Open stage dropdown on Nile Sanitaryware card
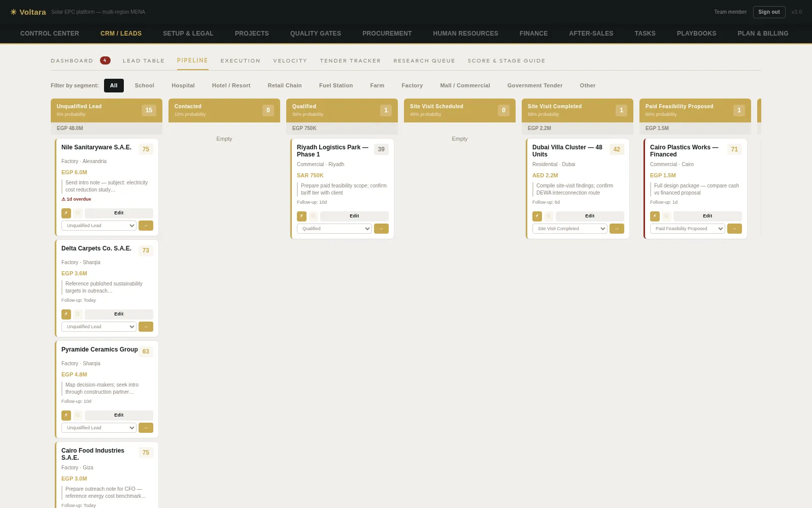 point(99,226)
